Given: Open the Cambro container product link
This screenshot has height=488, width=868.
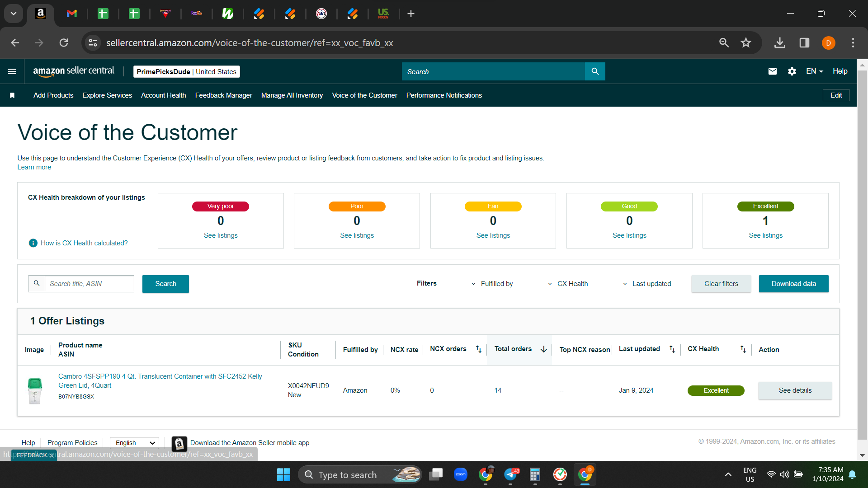Looking at the screenshot, I should pos(160,381).
